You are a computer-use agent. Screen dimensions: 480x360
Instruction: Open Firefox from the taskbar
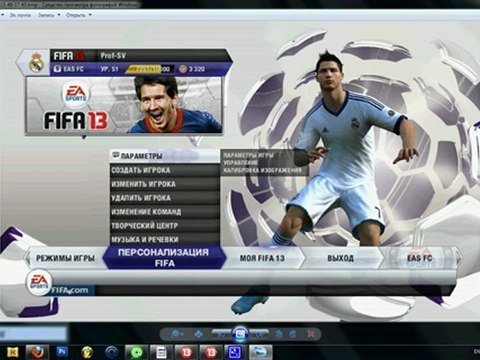tap(37, 352)
